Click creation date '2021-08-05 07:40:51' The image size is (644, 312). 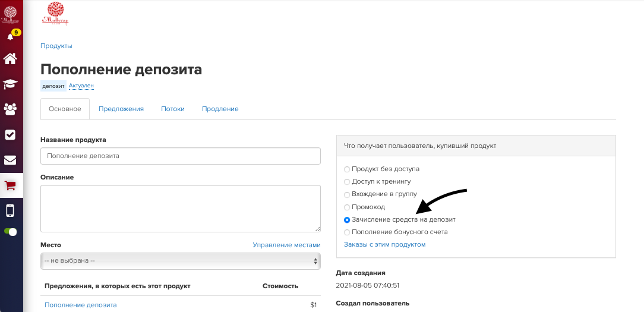coord(368,285)
